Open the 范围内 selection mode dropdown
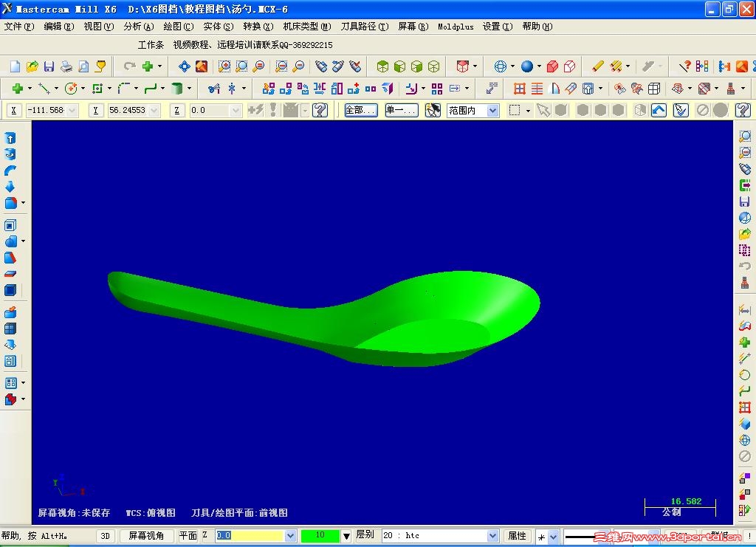The height and width of the screenshot is (547, 756). click(x=492, y=111)
